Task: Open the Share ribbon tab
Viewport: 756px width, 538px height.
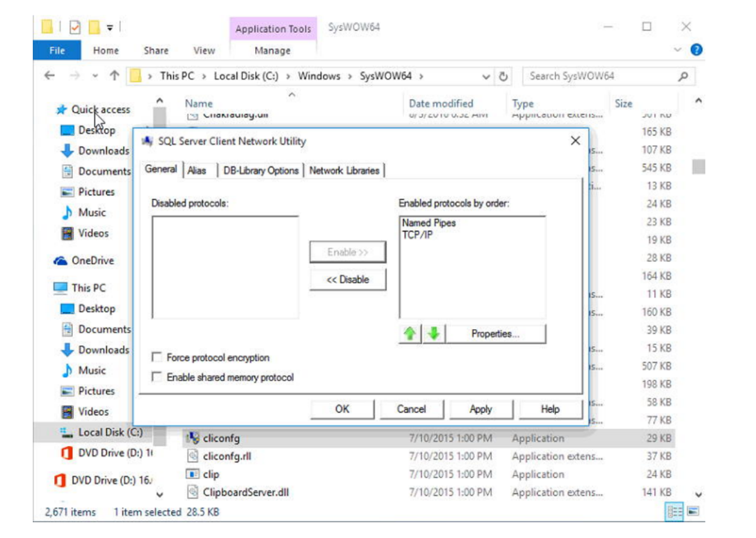Action: [x=155, y=50]
